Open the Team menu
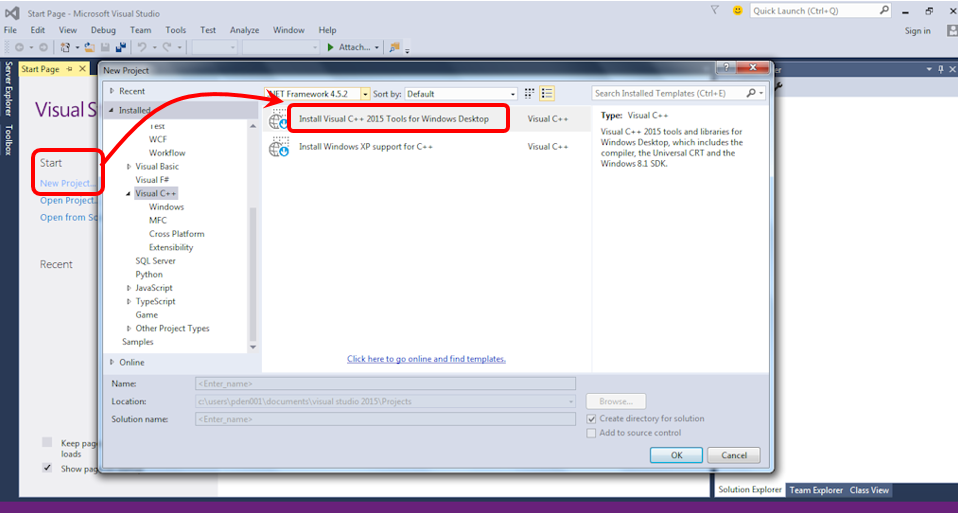 (x=141, y=30)
